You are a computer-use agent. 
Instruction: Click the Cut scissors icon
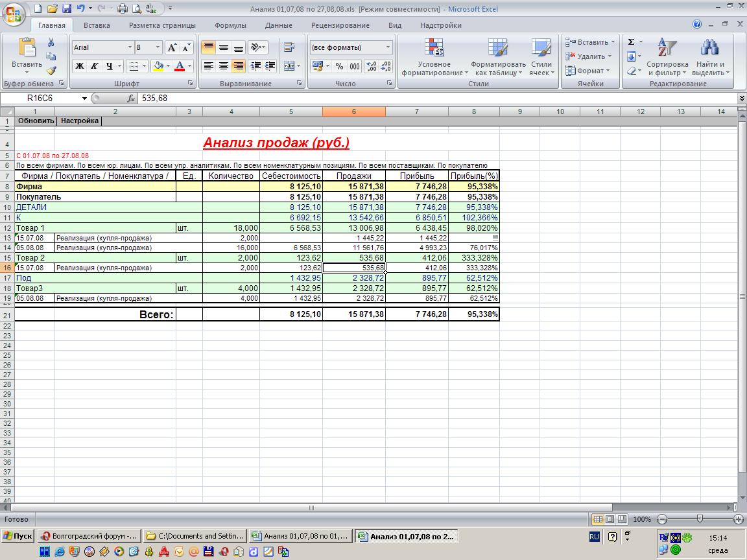[x=51, y=43]
